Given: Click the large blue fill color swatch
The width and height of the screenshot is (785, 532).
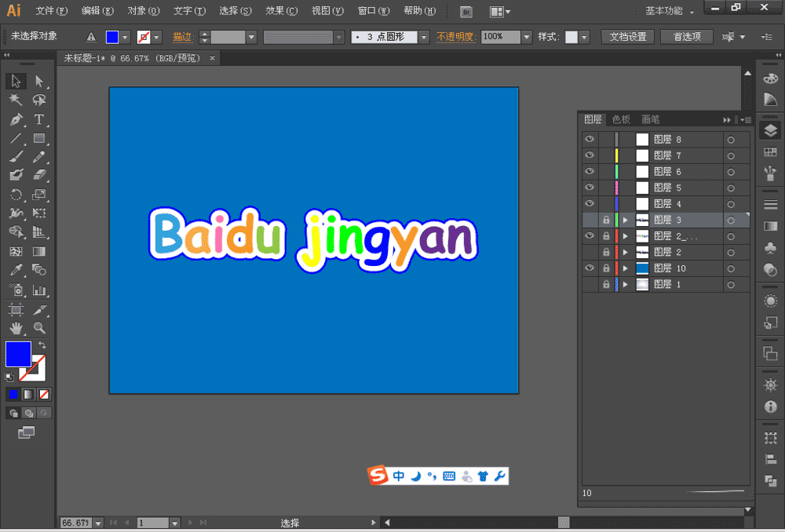Looking at the screenshot, I should 18,354.
